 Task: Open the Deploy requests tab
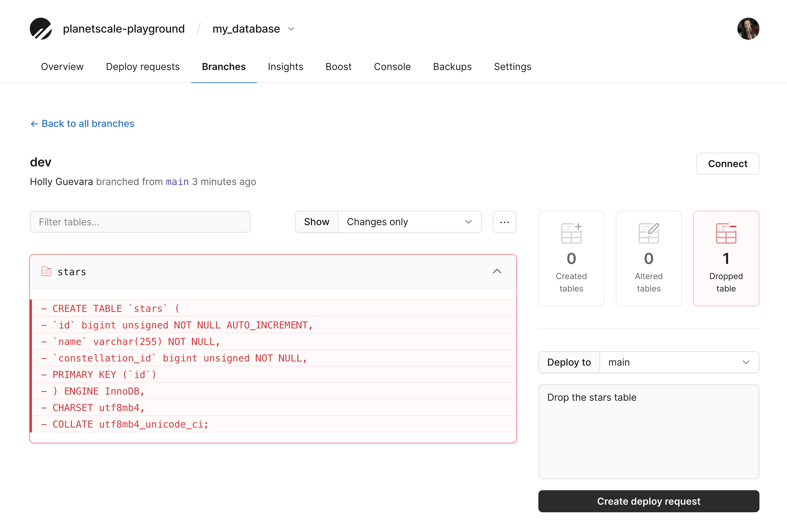143,67
